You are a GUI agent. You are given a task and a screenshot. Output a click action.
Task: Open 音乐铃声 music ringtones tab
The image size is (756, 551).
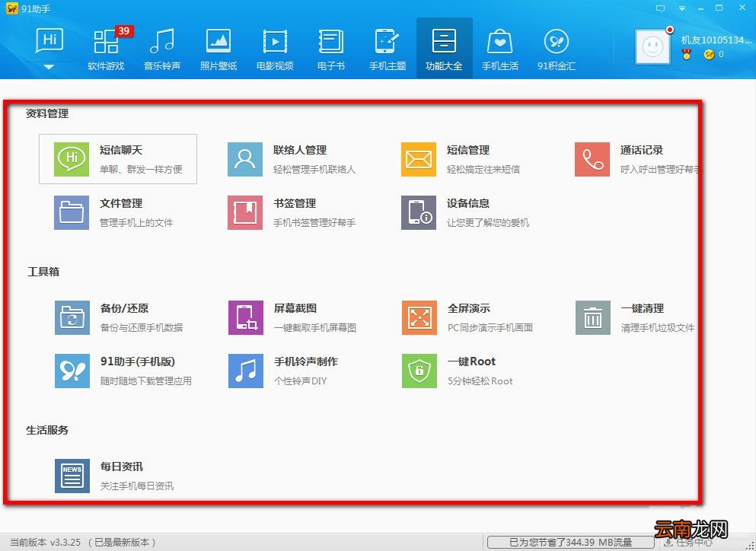pyautogui.click(x=162, y=49)
